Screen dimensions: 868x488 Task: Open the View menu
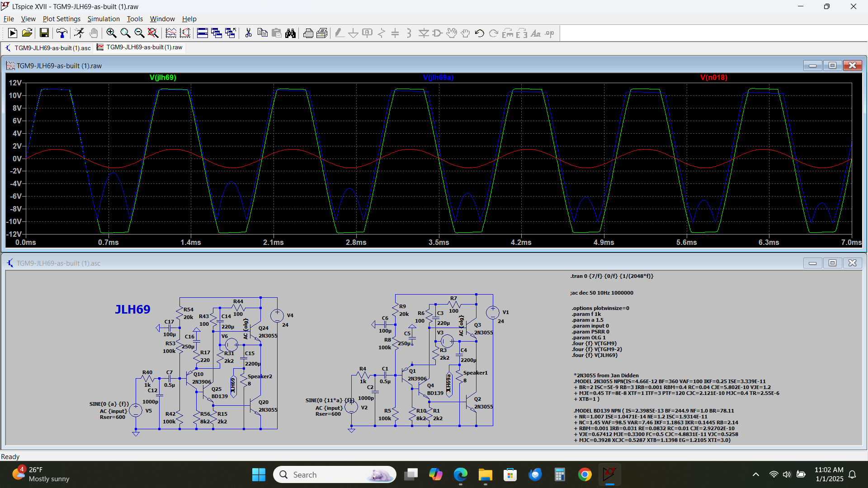[28, 19]
